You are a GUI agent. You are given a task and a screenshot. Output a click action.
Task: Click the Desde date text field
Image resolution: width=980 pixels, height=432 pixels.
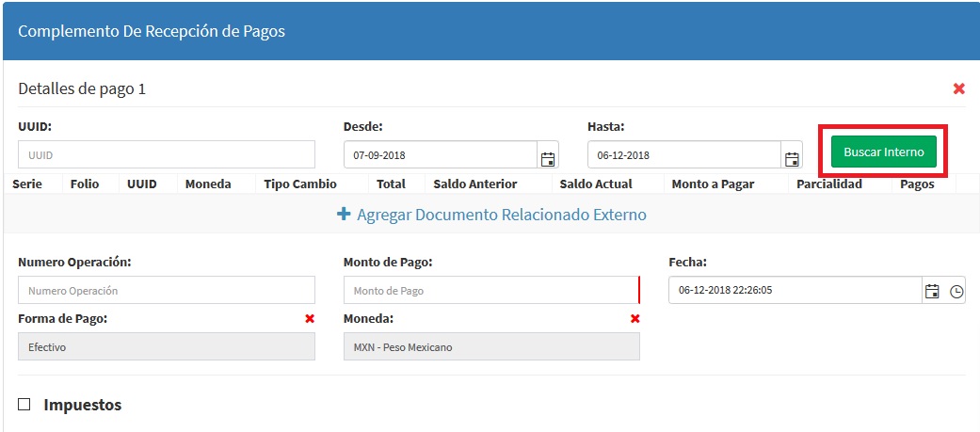click(439, 155)
